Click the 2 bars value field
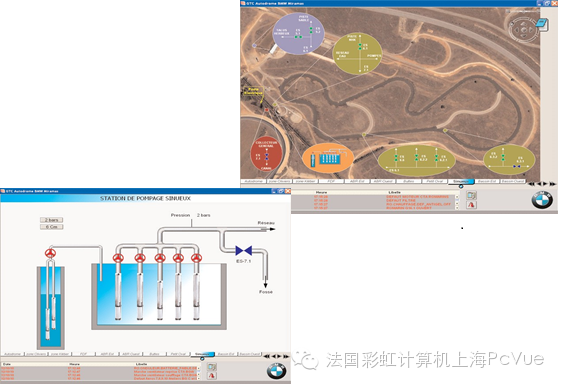Screen dimensions: 561x387 (x=52, y=220)
